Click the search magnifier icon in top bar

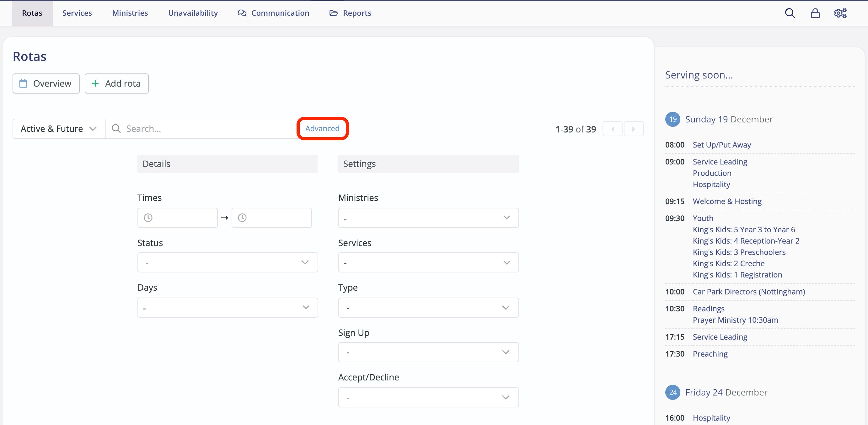790,13
